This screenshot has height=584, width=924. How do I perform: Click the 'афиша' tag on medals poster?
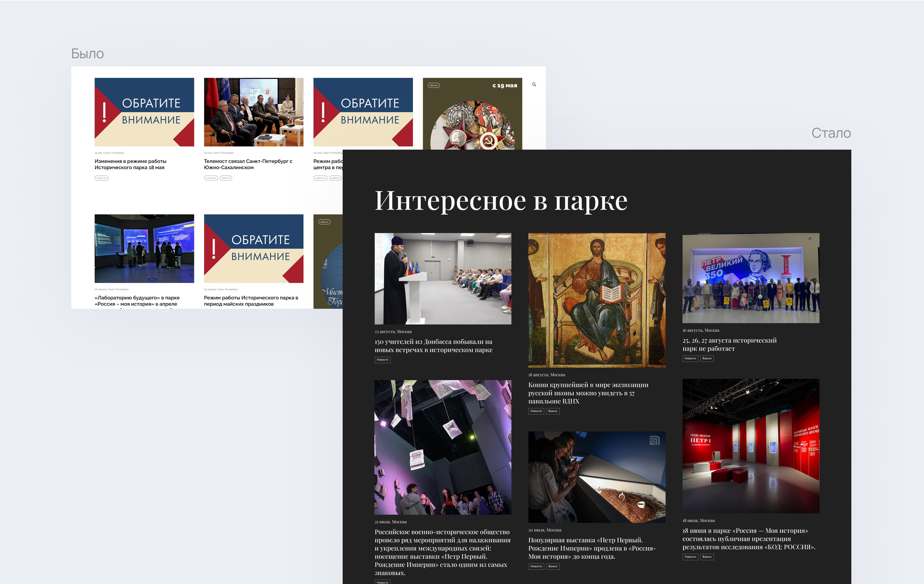tap(434, 85)
